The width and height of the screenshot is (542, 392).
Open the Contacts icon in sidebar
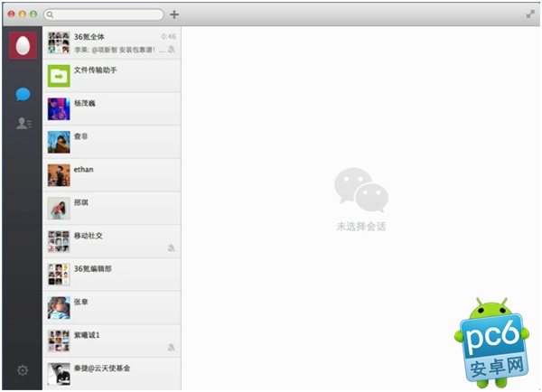click(x=23, y=124)
